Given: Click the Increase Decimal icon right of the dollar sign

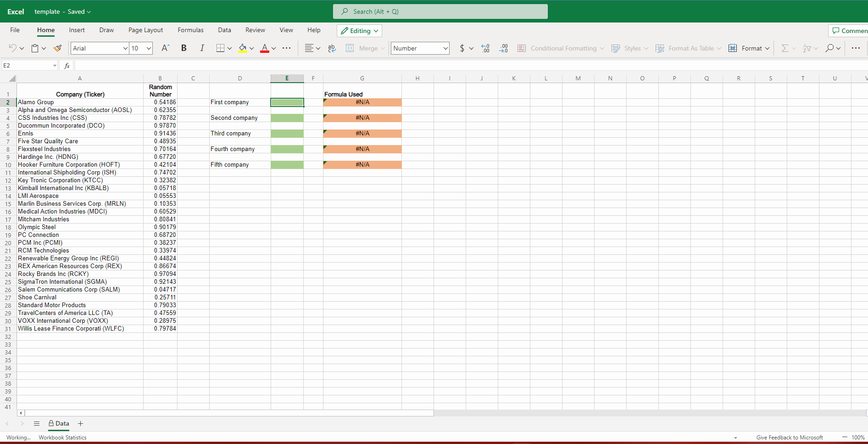Looking at the screenshot, I should coord(485,48).
